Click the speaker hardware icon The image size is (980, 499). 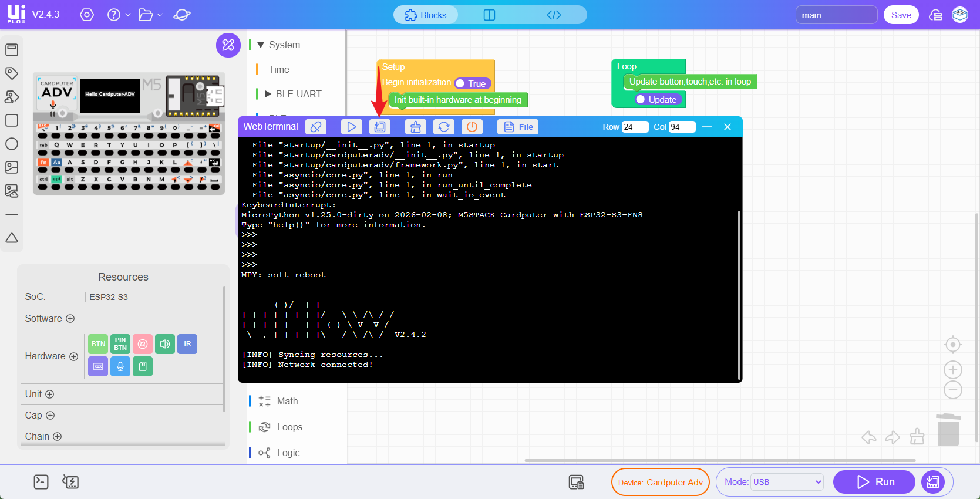[165, 344]
